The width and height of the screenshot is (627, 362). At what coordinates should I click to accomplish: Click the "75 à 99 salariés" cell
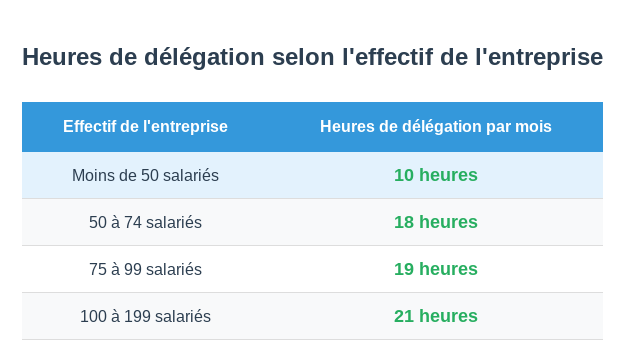[146, 269]
